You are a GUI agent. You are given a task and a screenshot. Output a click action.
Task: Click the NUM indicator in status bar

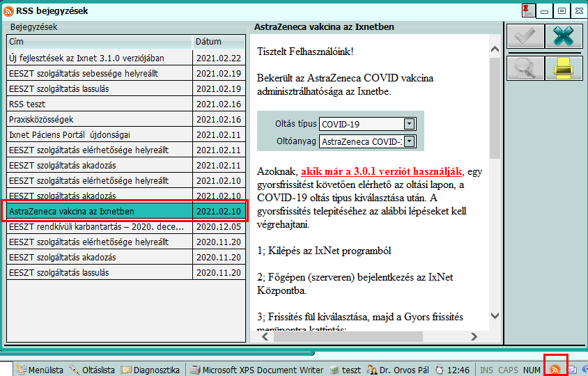(x=532, y=370)
